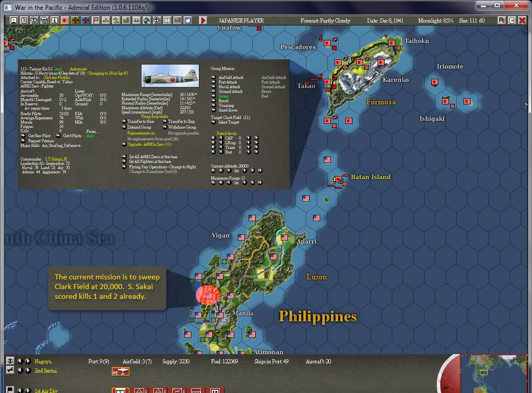Click the world minimap in bottom corner

(x=493, y=374)
